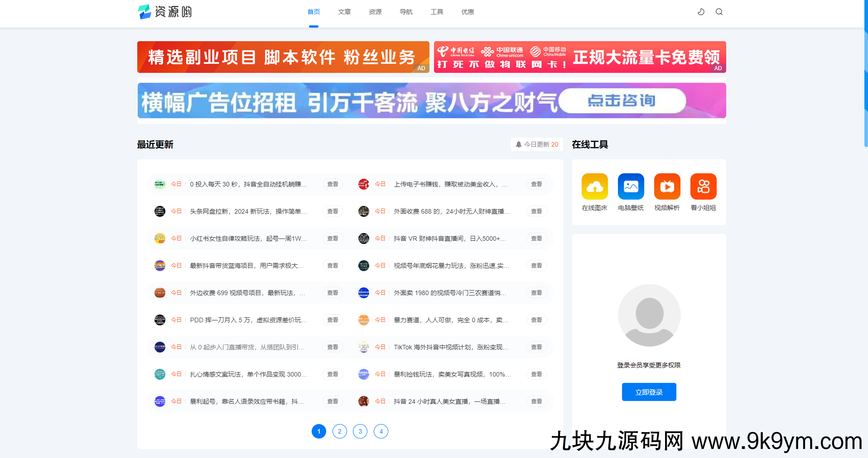This screenshot has width=868, height=458.
Task: Open the search magnifier icon
Action: (719, 12)
